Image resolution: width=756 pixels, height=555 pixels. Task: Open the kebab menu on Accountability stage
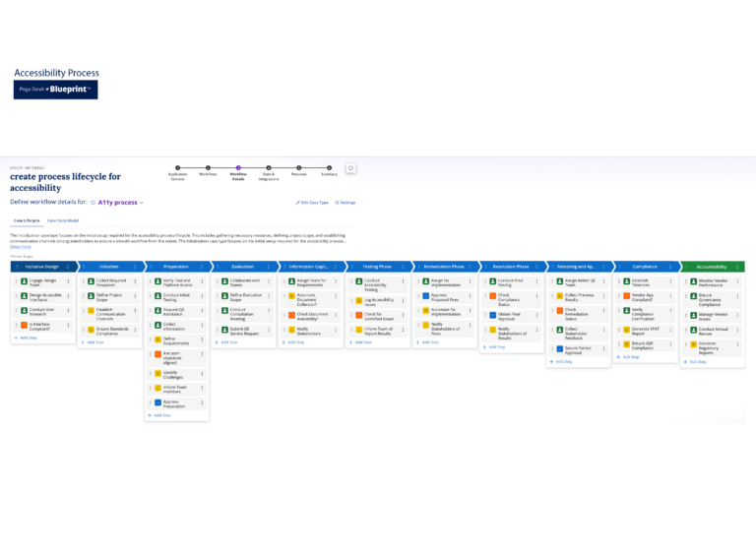737,267
